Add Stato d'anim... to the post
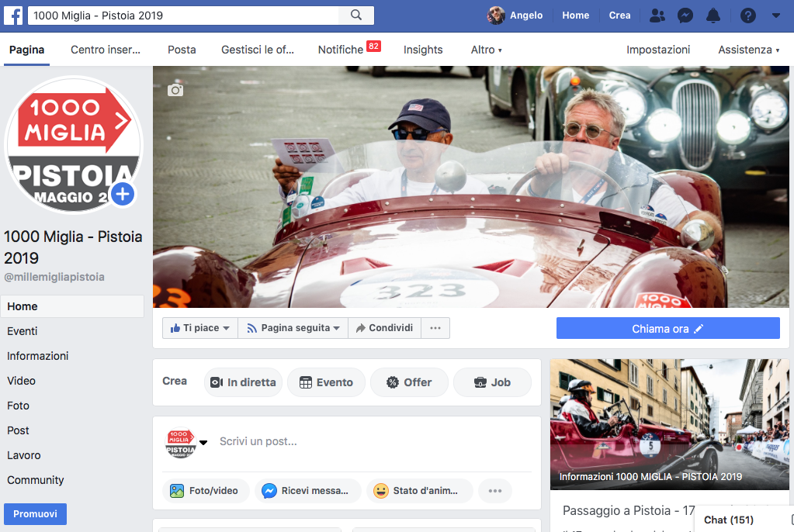Screen dimensions: 794x532 pos(420,490)
